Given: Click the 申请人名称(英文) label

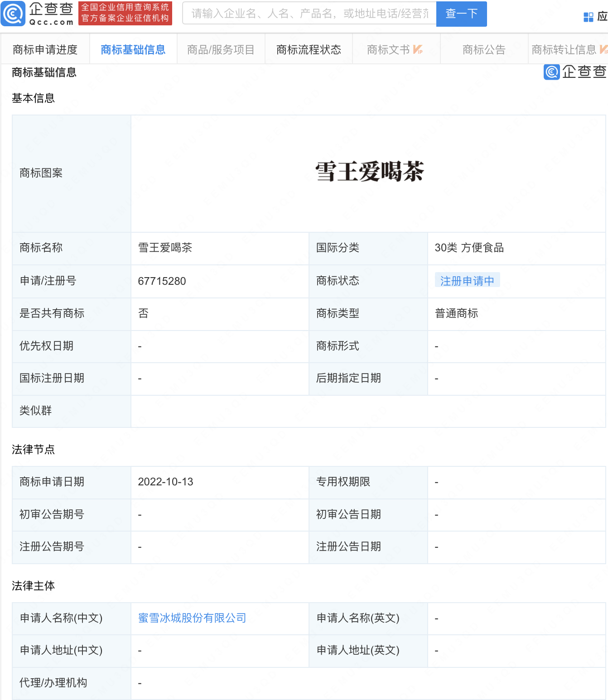Looking at the screenshot, I should click(358, 618).
